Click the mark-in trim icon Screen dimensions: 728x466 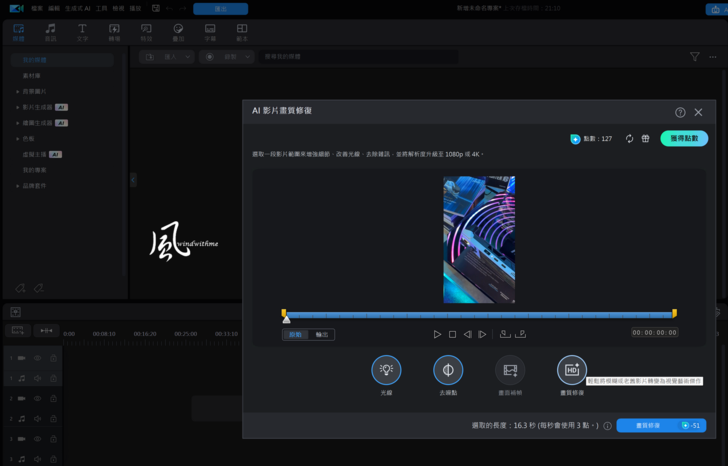click(x=504, y=334)
